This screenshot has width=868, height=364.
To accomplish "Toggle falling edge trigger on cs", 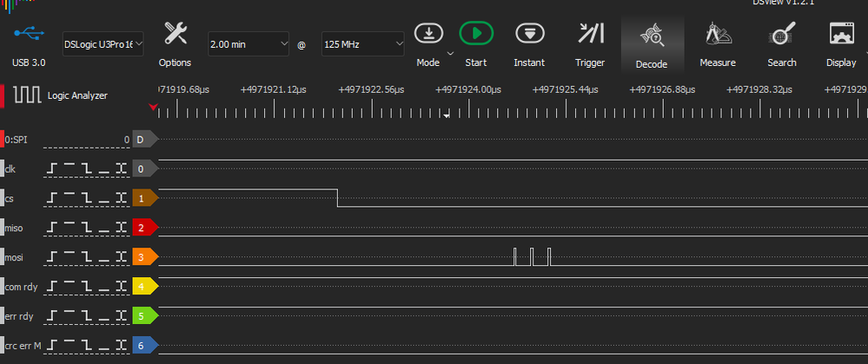I will 86,197.
